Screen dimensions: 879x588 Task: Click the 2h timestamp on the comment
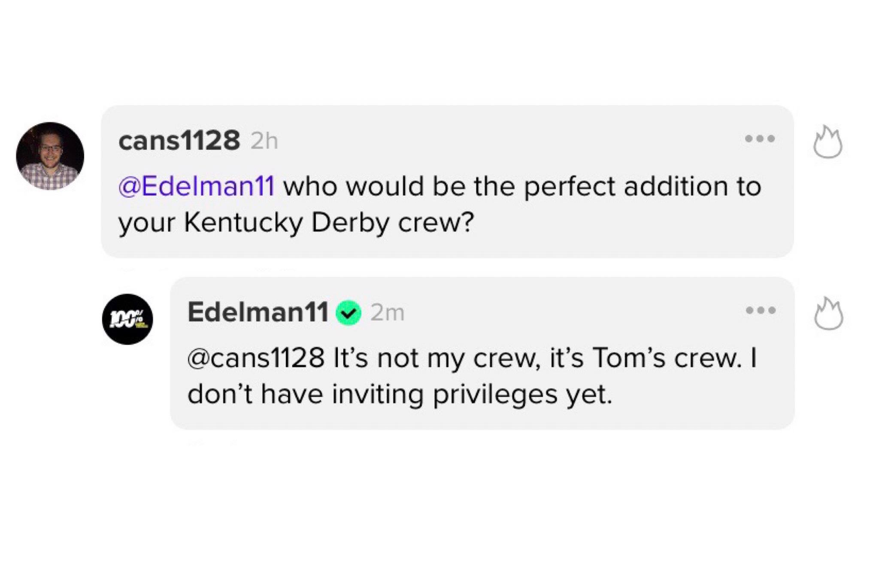(264, 141)
